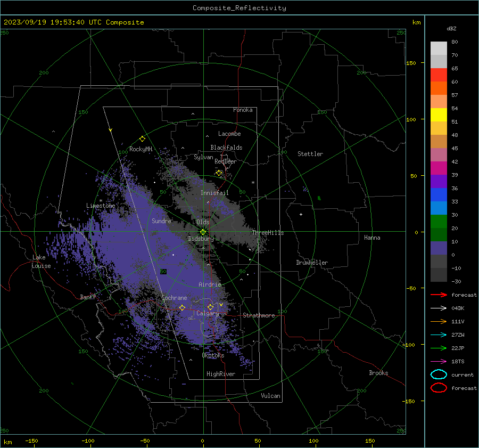Click the Didsbury city label
The height and width of the screenshot is (448, 479).
(x=201, y=239)
